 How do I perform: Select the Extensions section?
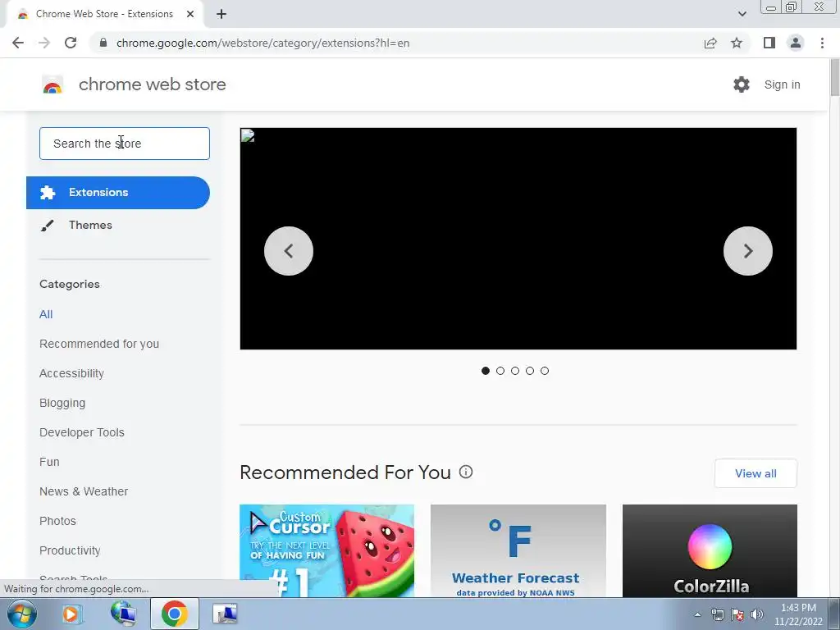point(118,193)
